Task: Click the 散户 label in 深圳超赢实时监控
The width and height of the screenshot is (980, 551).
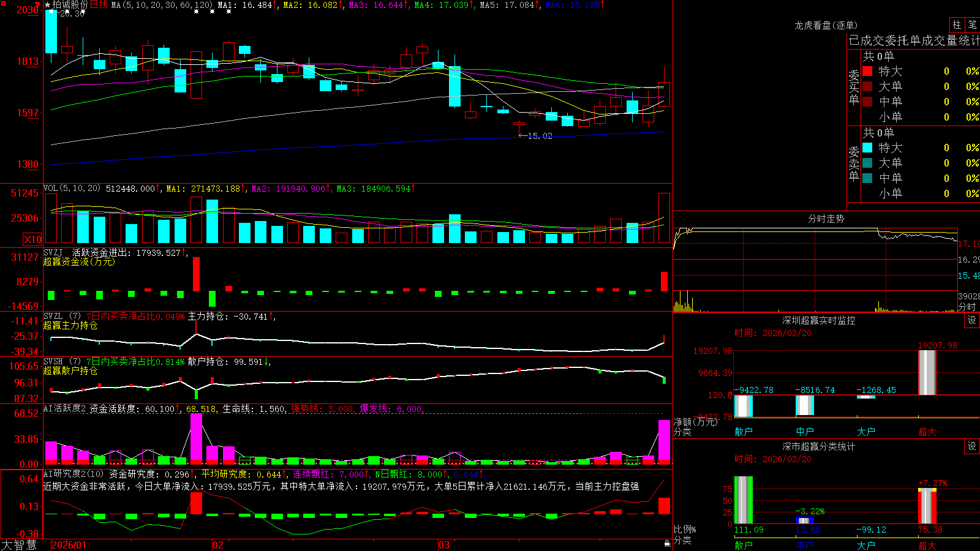Action: click(x=744, y=431)
